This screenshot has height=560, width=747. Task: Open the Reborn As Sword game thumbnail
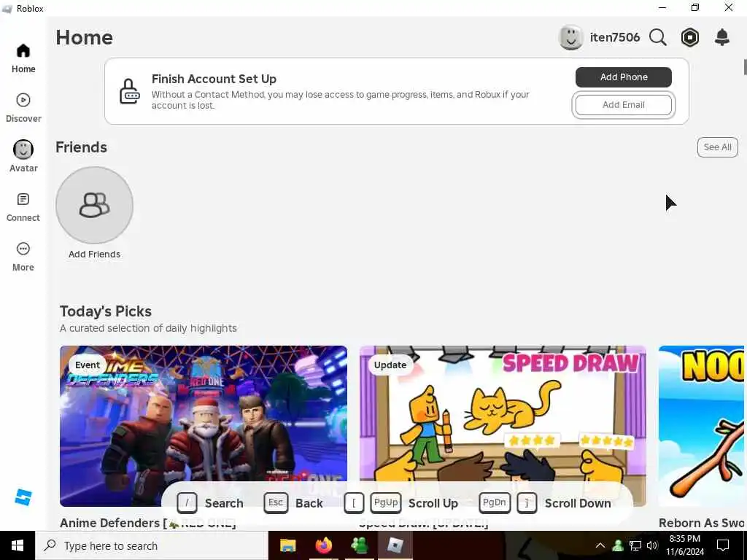701,426
